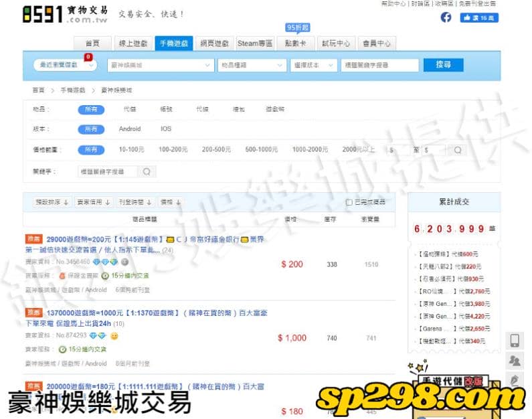Choose the 2000元以上 price range
The width and height of the screenshot is (532, 419).
pos(359,150)
